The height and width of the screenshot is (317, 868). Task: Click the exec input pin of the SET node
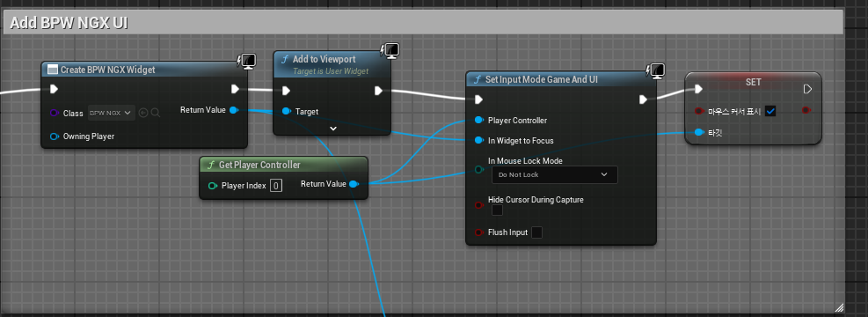[x=698, y=89]
